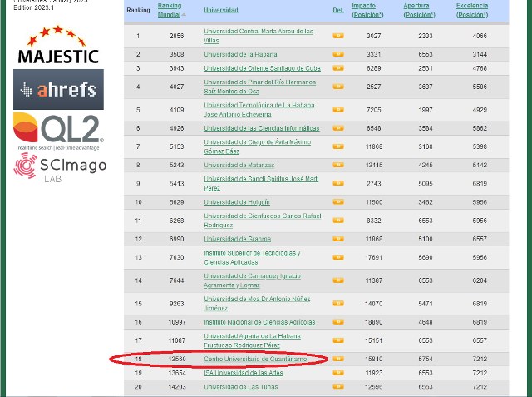
Task: Open Instituto Superior de Tecnologías link
Action: coord(252,257)
